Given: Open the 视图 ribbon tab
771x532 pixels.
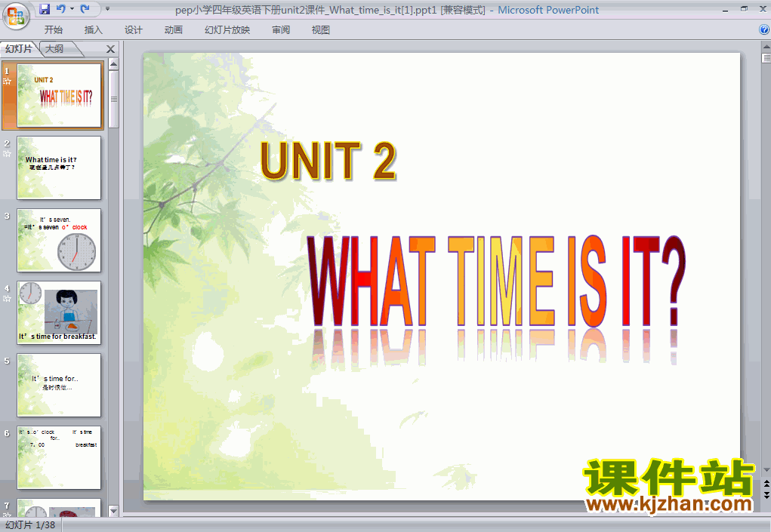Looking at the screenshot, I should (321, 30).
